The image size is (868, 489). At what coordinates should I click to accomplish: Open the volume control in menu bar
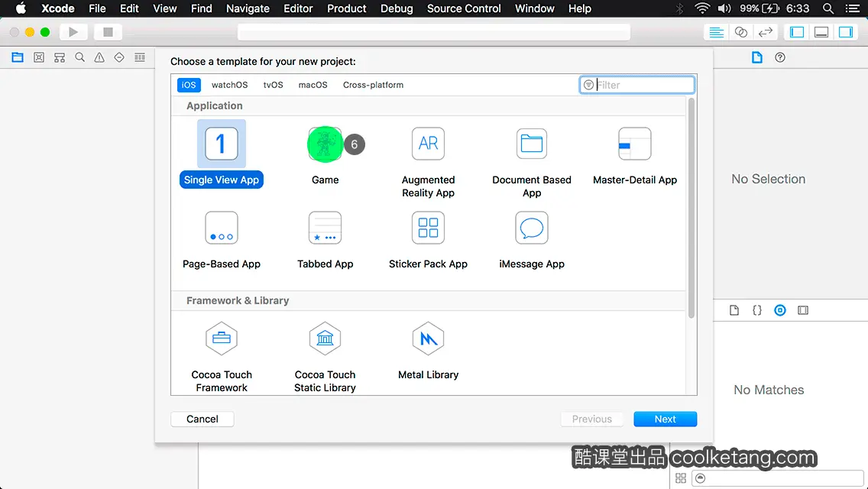click(724, 8)
